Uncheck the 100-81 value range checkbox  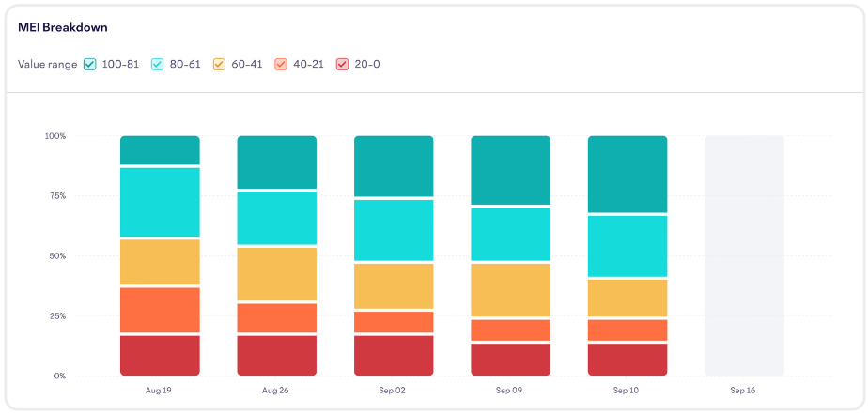point(89,64)
